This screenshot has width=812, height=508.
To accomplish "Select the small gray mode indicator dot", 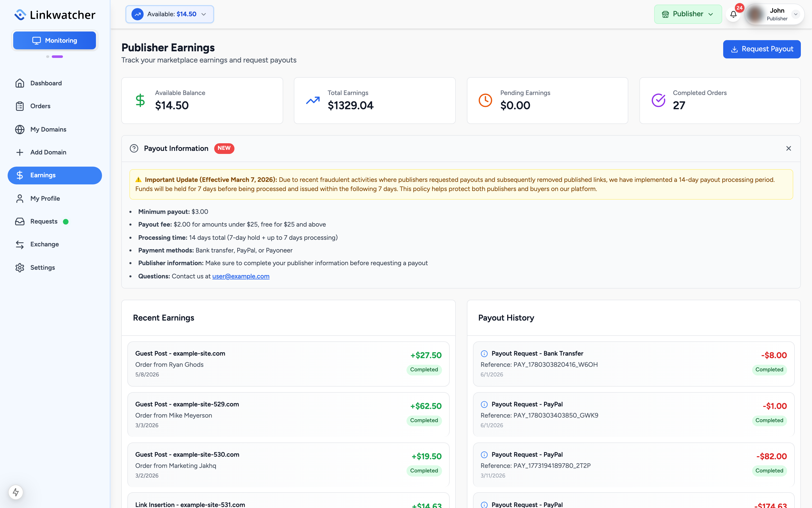I will click(x=48, y=56).
